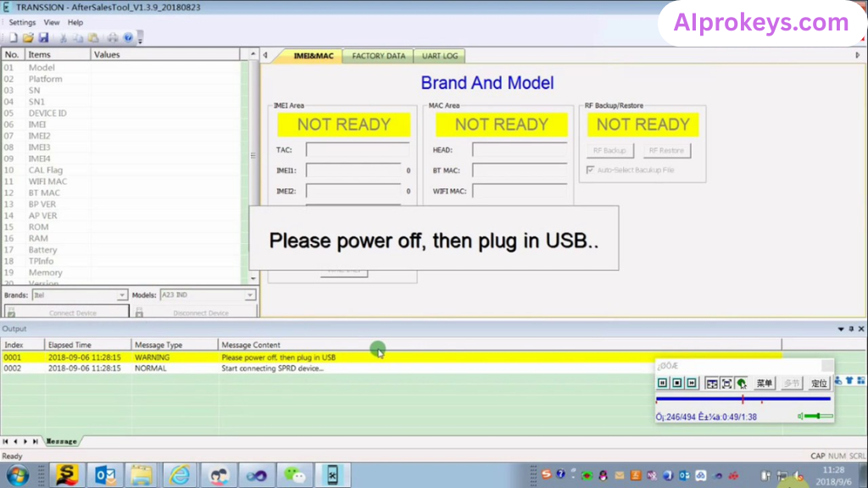Enable Auto-Select Backup File option

(588, 169)
